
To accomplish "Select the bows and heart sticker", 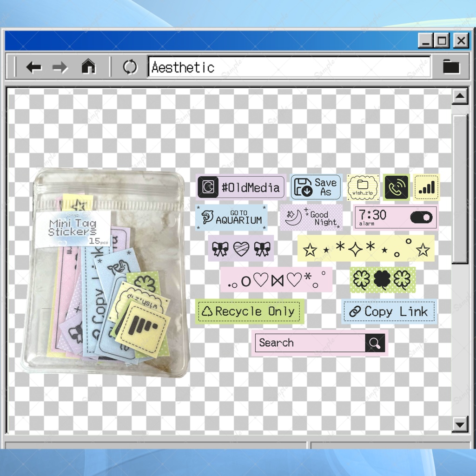I will (241, 248).
